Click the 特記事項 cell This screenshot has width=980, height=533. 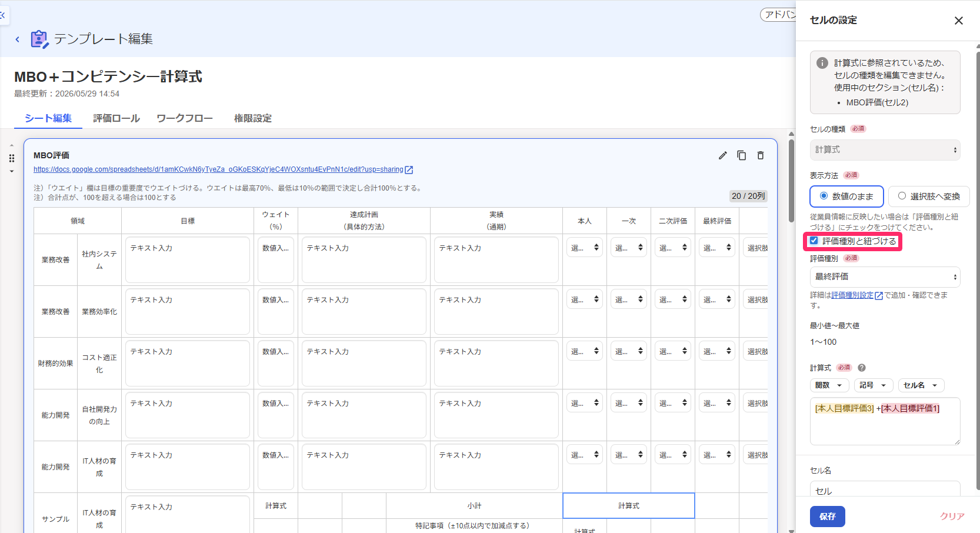click(474, 526)
